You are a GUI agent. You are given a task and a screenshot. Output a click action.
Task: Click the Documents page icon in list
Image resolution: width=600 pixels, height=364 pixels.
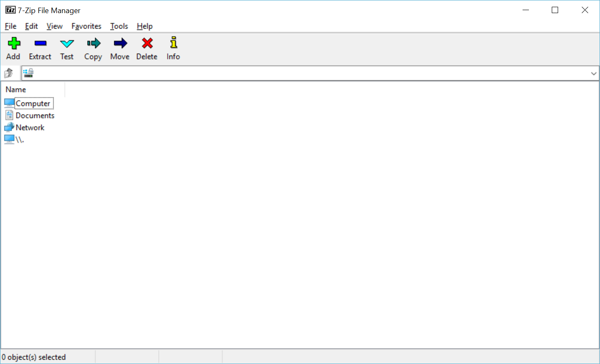[9, 115]
